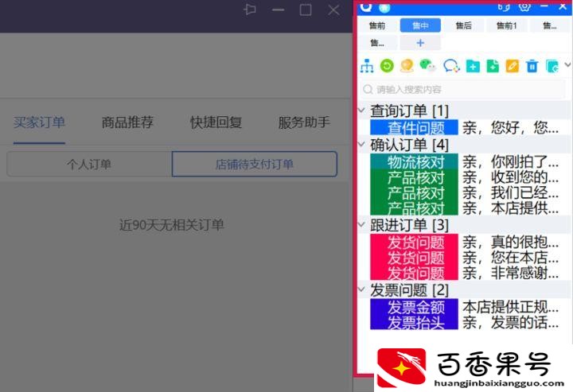Select the highlighted 售中 tab
The image size is (573, 392).
click(420, 25)
